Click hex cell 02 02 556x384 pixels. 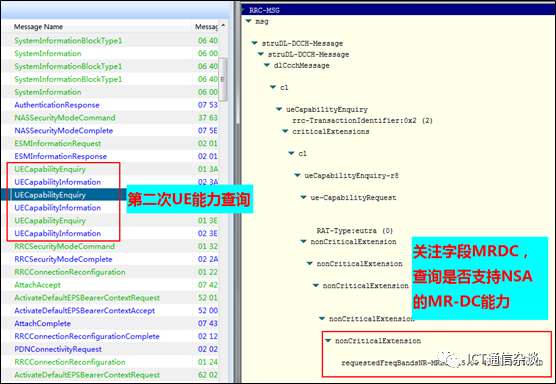tap(208, 349)
